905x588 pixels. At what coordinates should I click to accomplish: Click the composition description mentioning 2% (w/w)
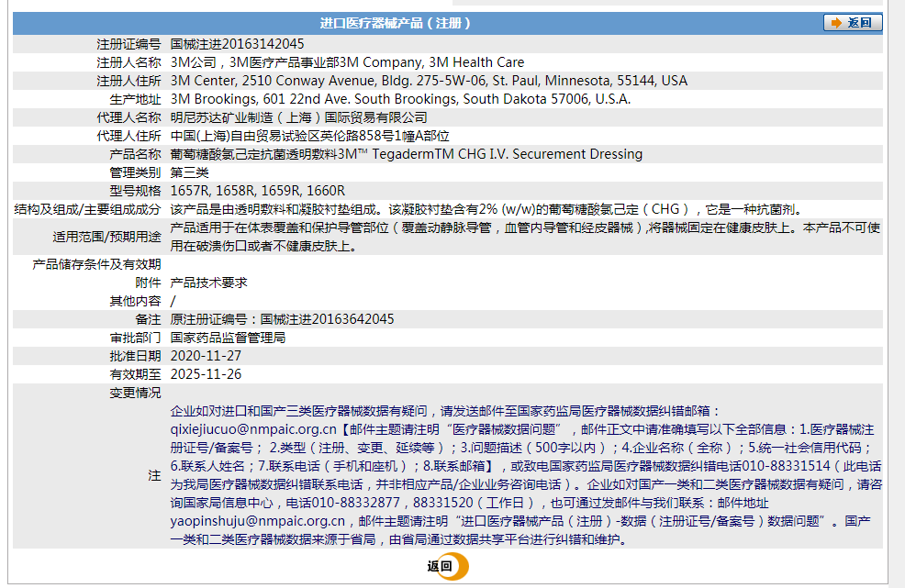click(486, 209)
